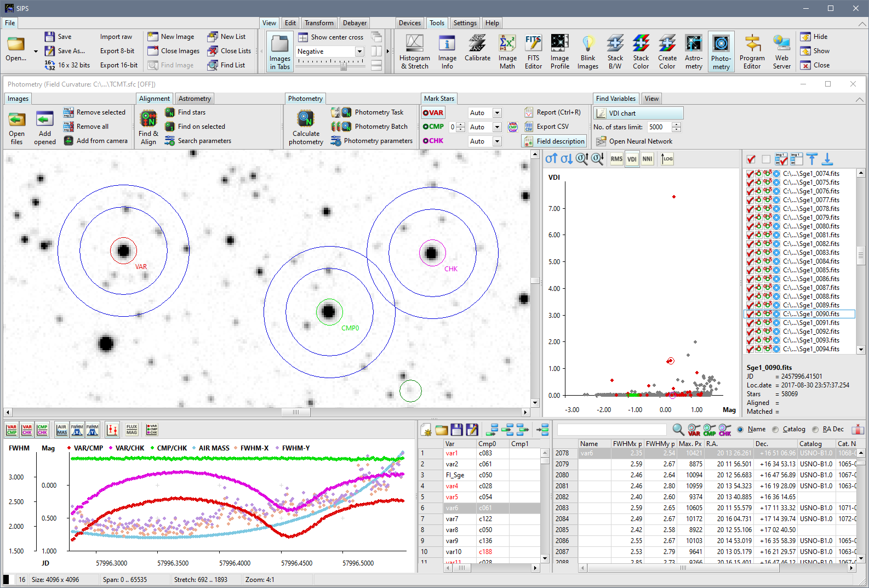Screen dimensions: 869x588
Task: Select the RMS chart button
Action: pos(616,159)
